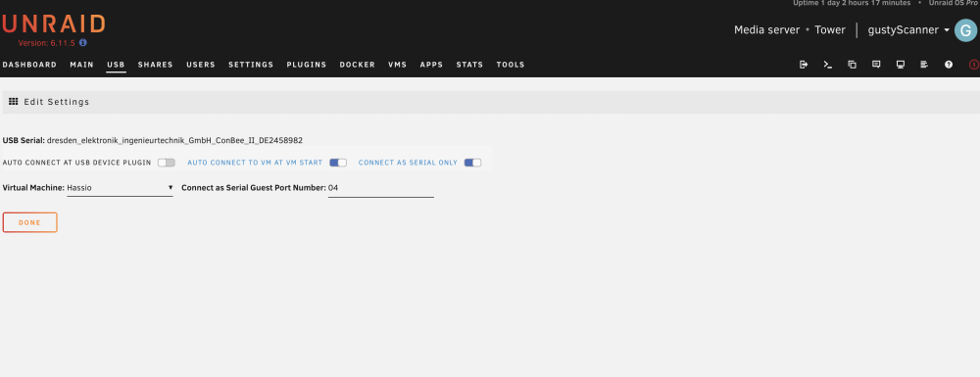This screenshot has width=980, height=377.
Task: Expand the gustyScanner account menu
Action: pos(908,30)
